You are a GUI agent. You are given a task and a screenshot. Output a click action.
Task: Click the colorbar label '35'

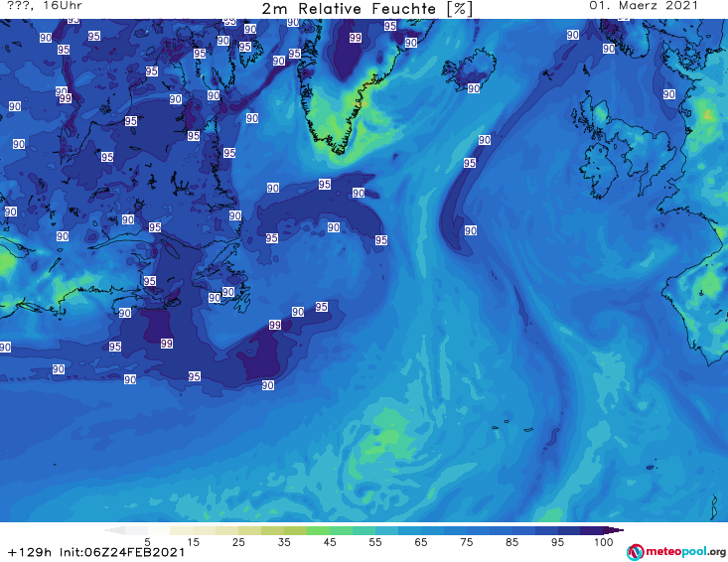[284, 542]
